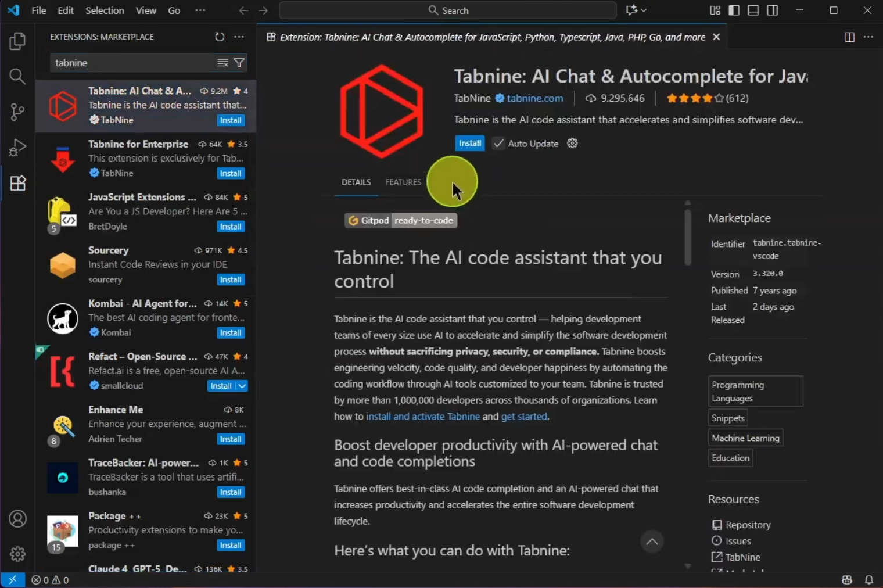
Task: Split the editor to the right
Action: tap(849, 37)
